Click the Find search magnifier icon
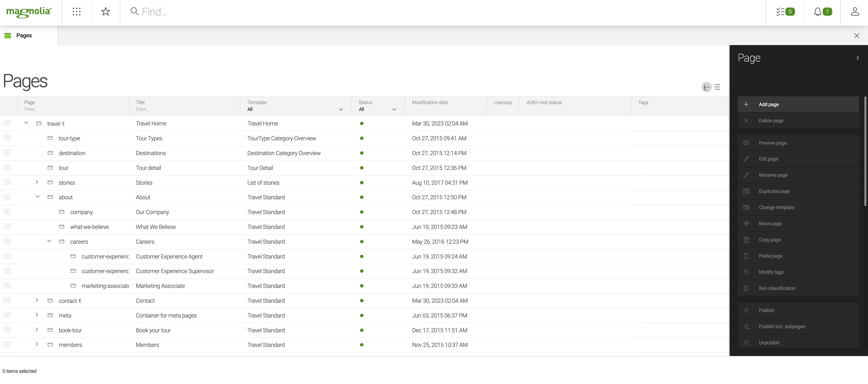This screenshot has height=384, width=868. click(x=135, y=11)
